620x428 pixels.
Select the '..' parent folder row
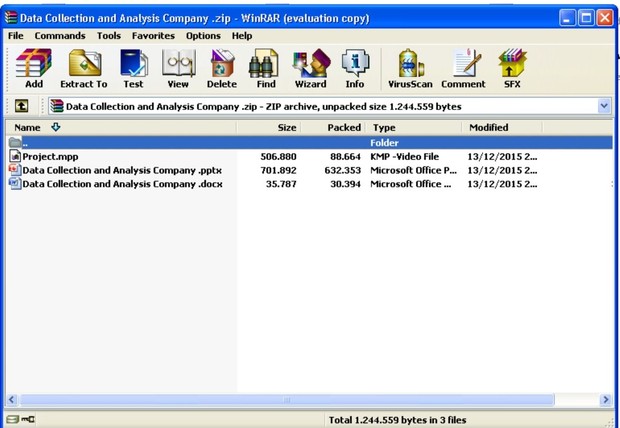pyautogui.click(x=309, y=142)
